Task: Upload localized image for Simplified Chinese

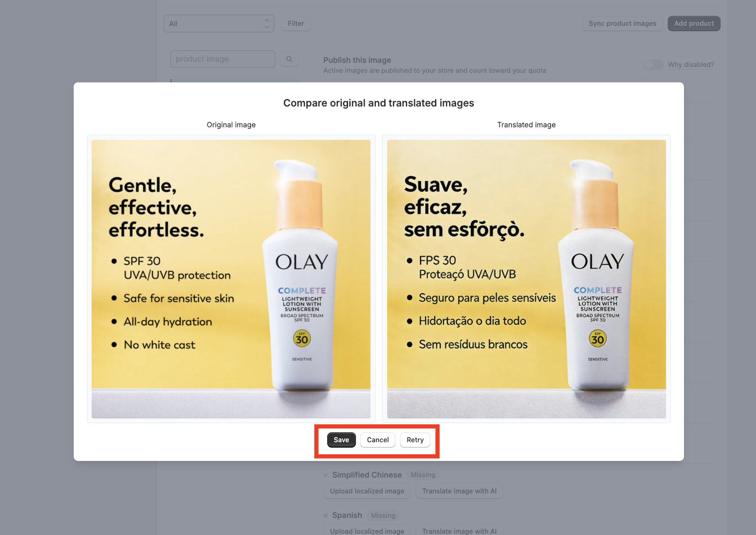Action: point(367,491)
